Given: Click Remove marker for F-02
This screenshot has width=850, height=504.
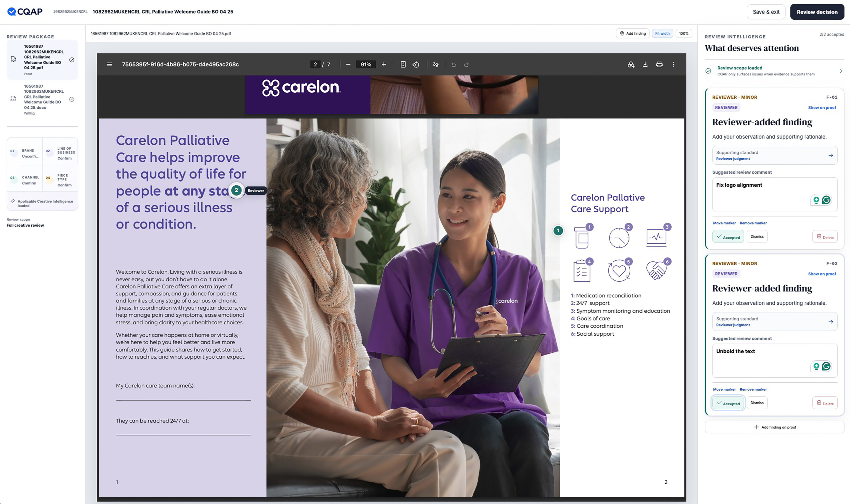Looking at the screenshot, I should click(753, 390).
